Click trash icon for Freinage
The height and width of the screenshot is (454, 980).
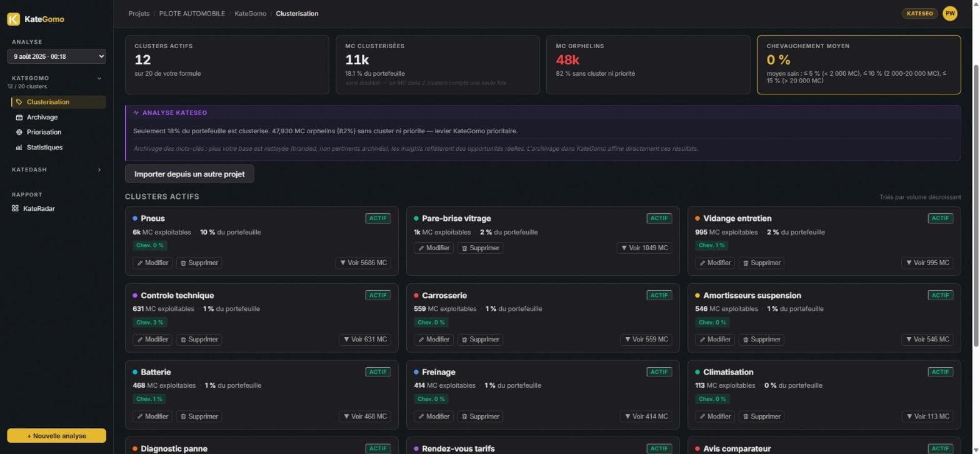464,416
